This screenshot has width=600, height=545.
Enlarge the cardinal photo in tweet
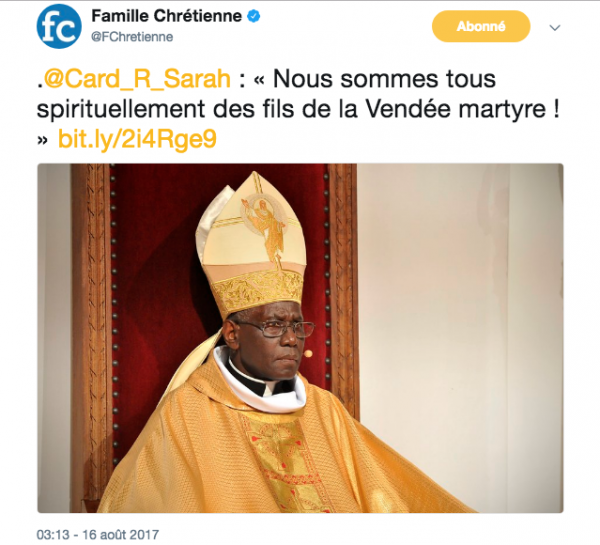pyautogui.click(x=300, y=338)
